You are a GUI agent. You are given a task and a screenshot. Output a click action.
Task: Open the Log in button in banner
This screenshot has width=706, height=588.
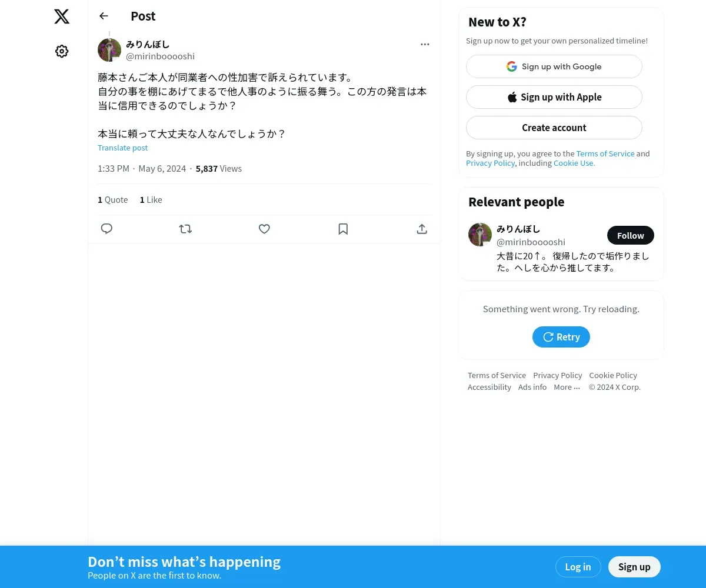tap(578, 567)
